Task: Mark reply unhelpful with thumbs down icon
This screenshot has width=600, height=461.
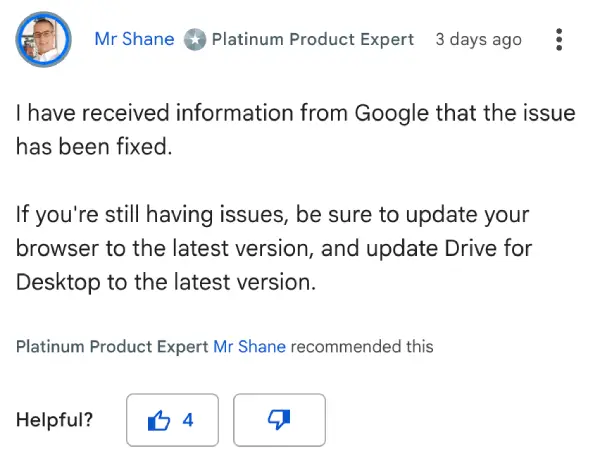Action: click(x=279, y=420)
